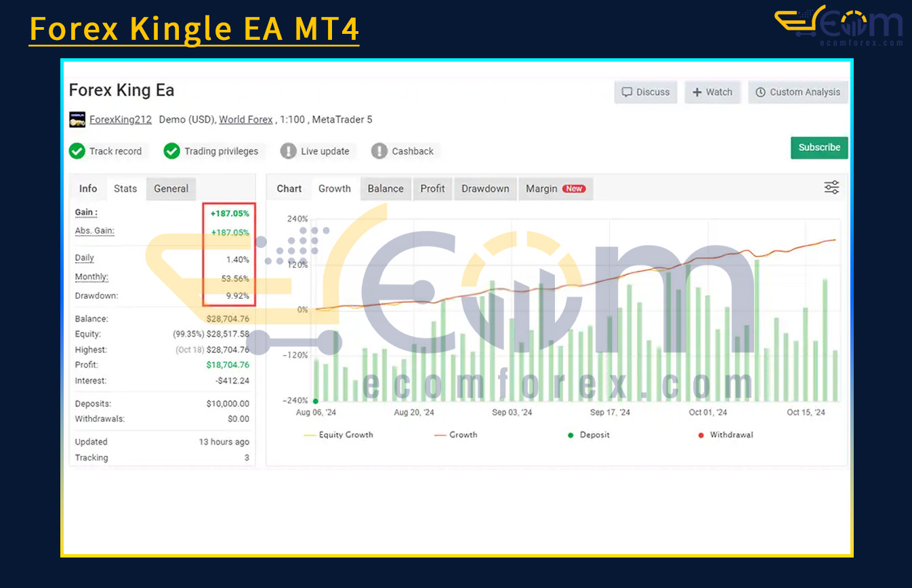Screen dimensions: 912x588
Task: Click the Profit $18,704.76 value
Action: point(228,365)
